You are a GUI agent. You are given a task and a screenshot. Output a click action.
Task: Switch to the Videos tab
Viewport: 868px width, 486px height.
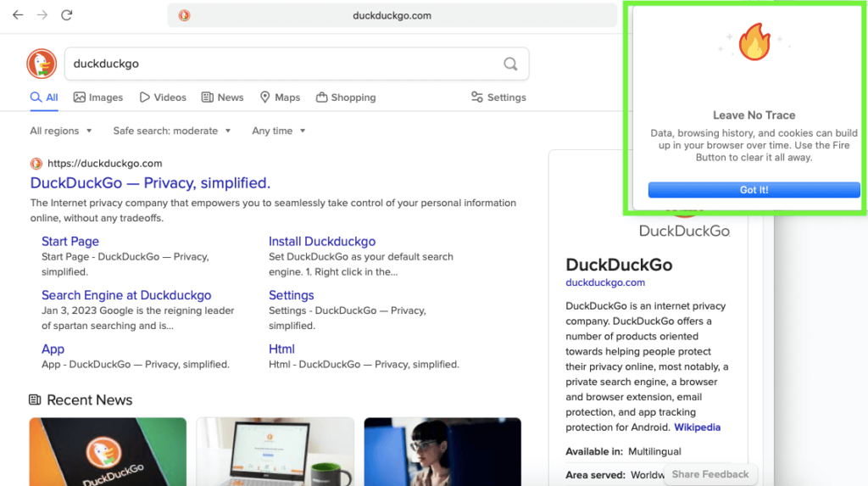[163, 98]
